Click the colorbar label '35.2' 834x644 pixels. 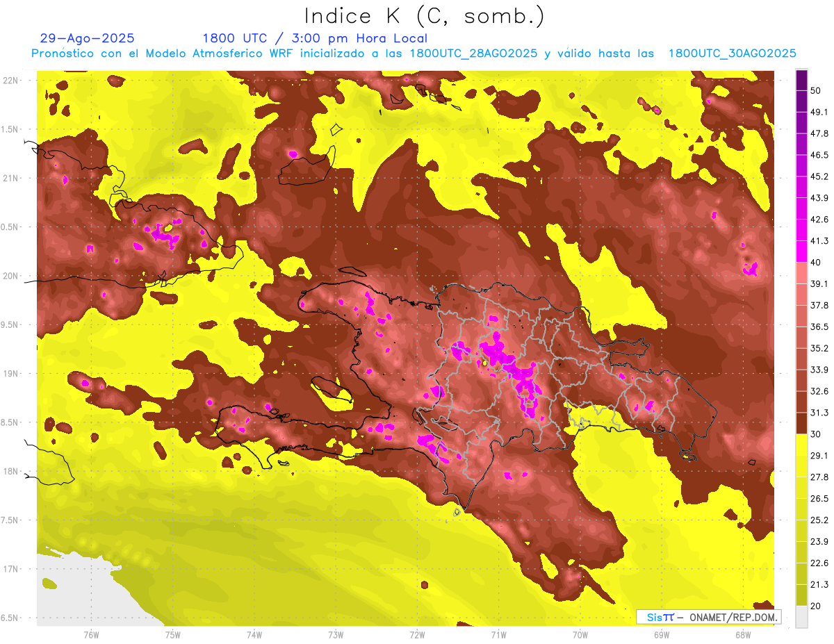pyautogui.click(x=819, y=348)
